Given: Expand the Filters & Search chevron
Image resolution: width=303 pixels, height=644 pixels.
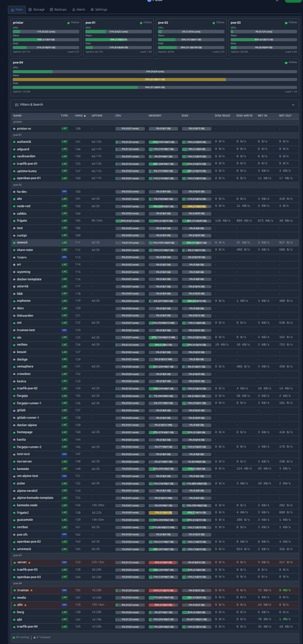Looking at the screenshot, I should tap(293, 105).
